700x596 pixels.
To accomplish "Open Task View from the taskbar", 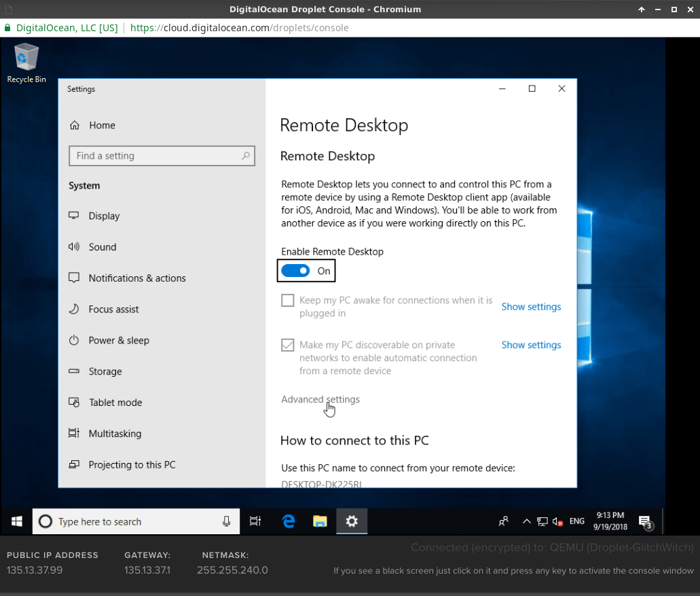I will (x=255, y=521).
